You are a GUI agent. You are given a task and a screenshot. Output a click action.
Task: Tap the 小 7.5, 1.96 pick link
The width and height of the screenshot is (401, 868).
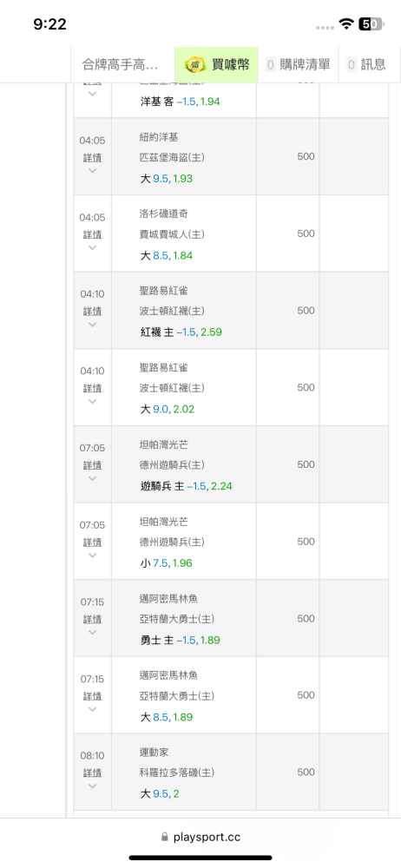(166, 563)
